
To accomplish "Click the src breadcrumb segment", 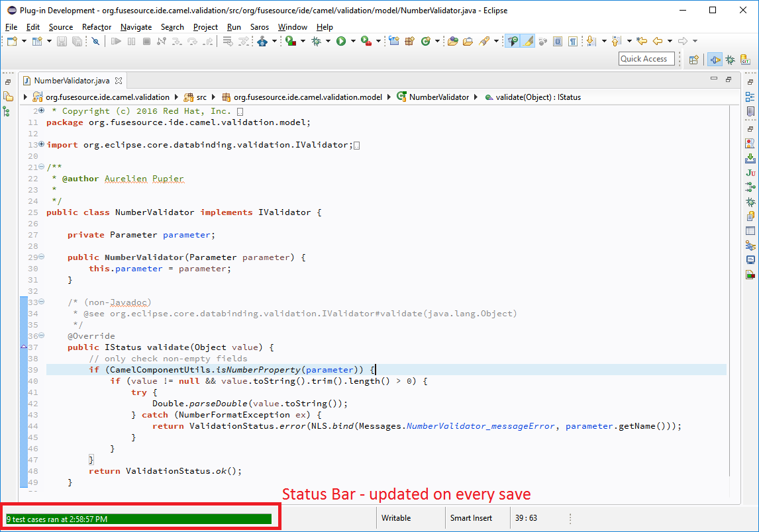I will pos(201,97).
